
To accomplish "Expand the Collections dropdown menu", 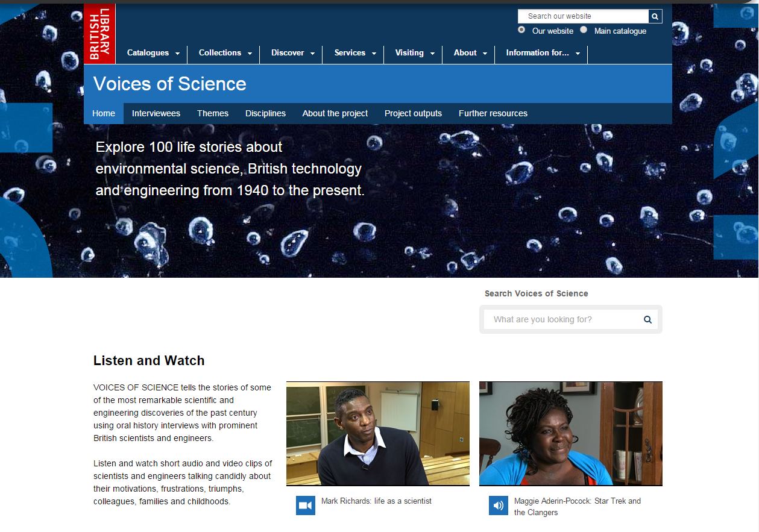I will (x=225, y=53).
